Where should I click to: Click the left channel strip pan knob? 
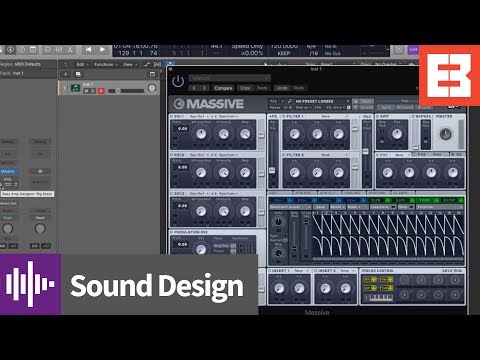click(8, 228)
